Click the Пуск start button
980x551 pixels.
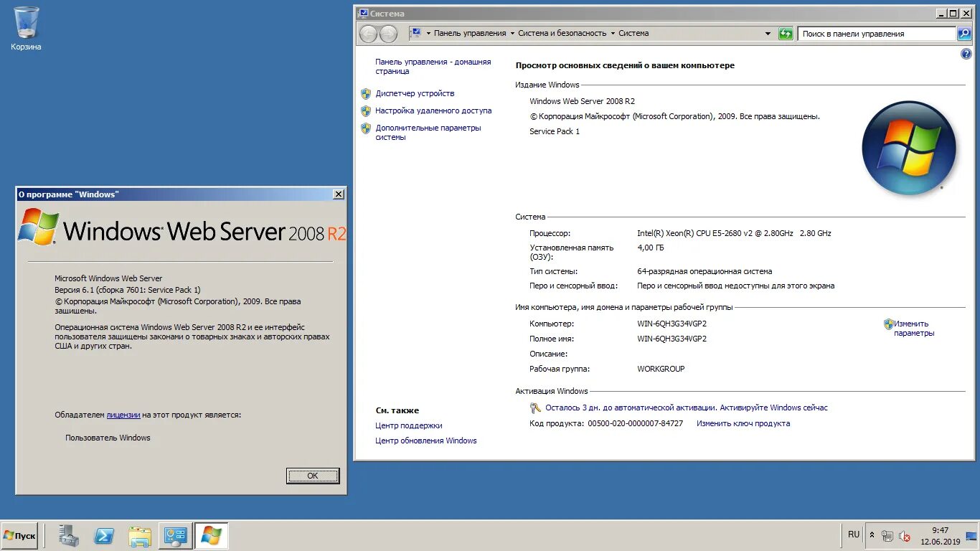coord(19,536)
